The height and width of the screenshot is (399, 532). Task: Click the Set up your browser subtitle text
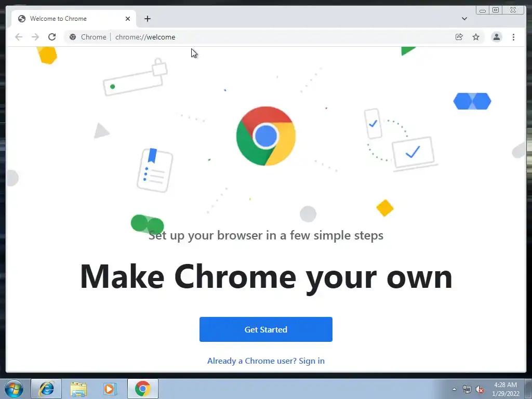266,235
